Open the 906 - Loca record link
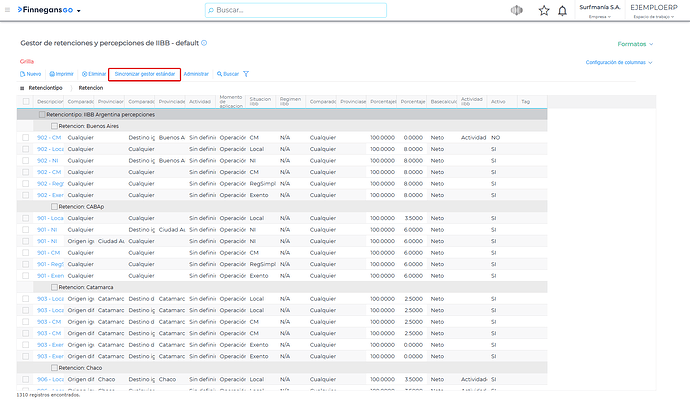The height and width of the screenshot is (402, 690). point(50,379)
